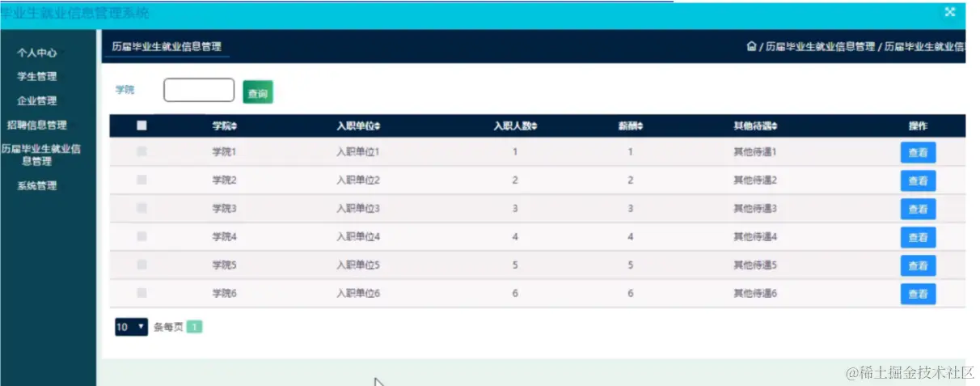Check the box for row 学院5
Screen dimensions: 980x386
pos(142,265)
